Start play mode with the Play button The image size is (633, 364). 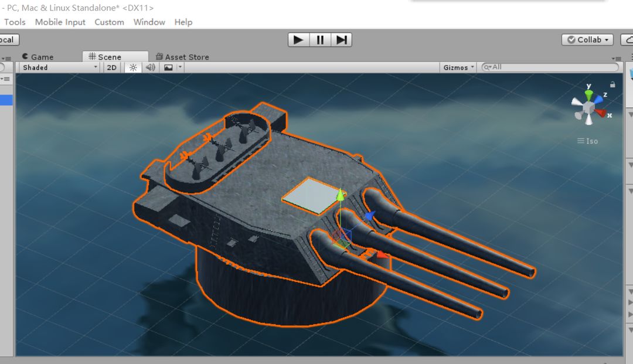(x=298, y=40)
